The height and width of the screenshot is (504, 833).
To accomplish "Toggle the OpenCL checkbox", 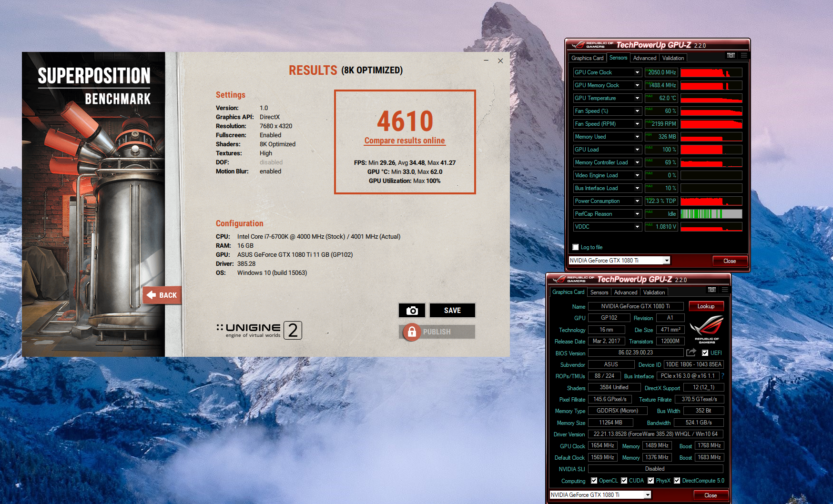I will [x=594, y=481].
